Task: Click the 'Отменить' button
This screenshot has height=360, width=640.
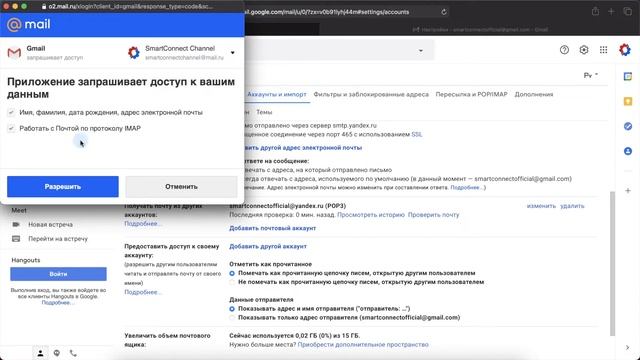Action: (181, 187)
